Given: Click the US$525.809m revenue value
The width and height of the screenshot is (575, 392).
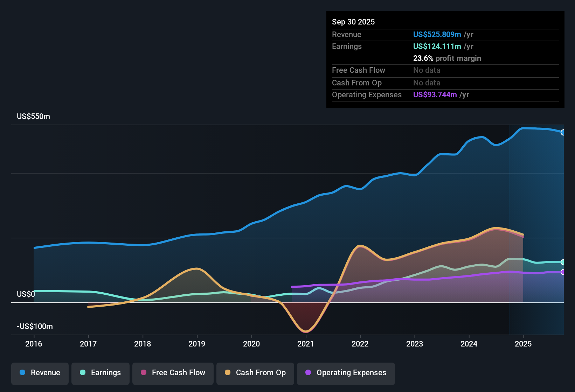Looking at the screenshot, I should click(x=437, y=34).
